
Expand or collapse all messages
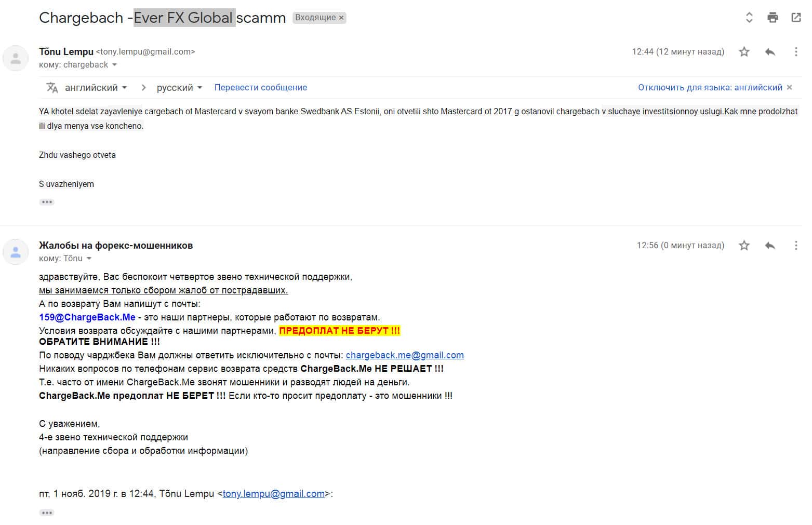coord(749,18)
